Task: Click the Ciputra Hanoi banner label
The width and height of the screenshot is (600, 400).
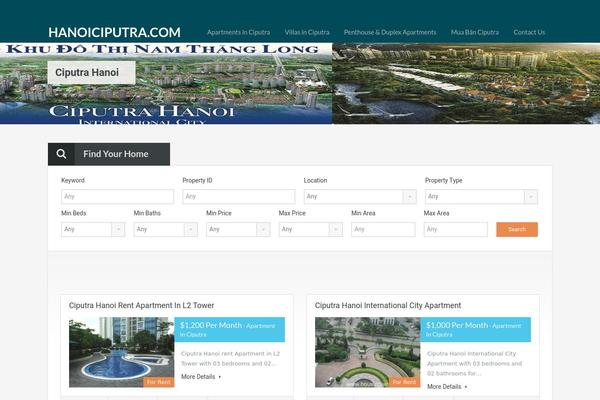Action: [91, 72]
